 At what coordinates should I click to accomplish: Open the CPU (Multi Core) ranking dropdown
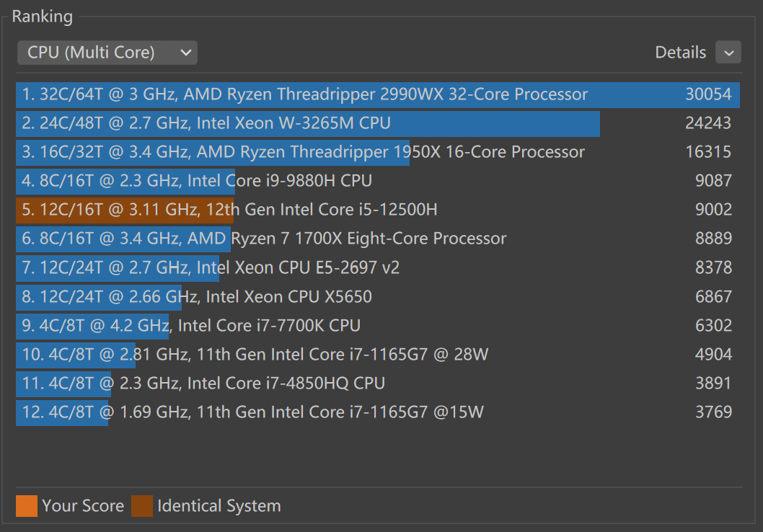pyautogui.click(x=107, y=53)
